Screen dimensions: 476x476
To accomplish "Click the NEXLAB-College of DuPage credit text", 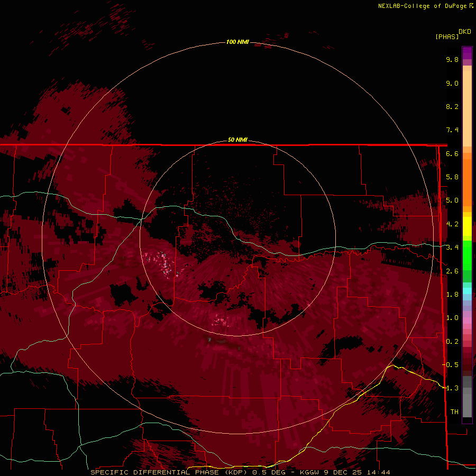I will [x=422, y=6].
